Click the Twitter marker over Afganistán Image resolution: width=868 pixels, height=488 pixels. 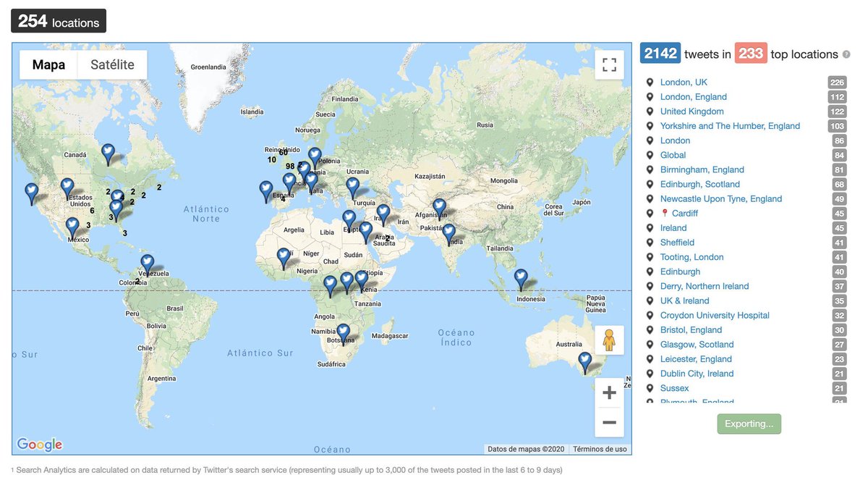(x=439, y=209)
